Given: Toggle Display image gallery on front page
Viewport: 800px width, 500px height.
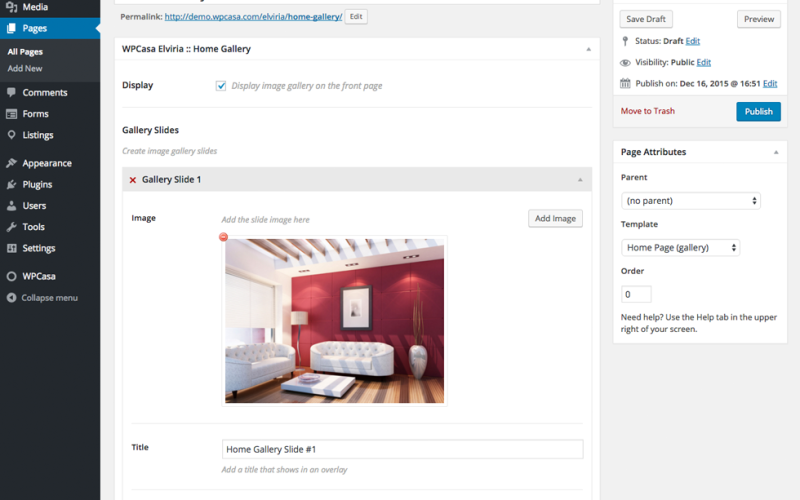Looking at the screenshot, I should point(221,86).
